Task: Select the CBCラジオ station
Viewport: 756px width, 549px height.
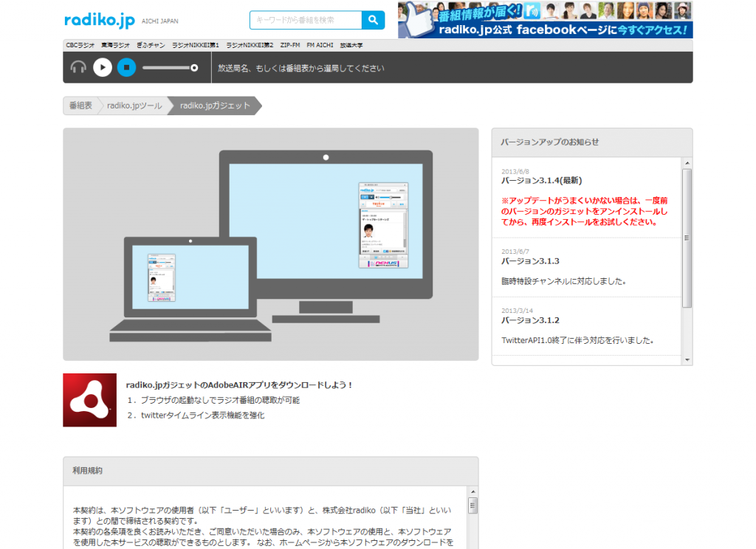Action: click(x=80, y=45)
